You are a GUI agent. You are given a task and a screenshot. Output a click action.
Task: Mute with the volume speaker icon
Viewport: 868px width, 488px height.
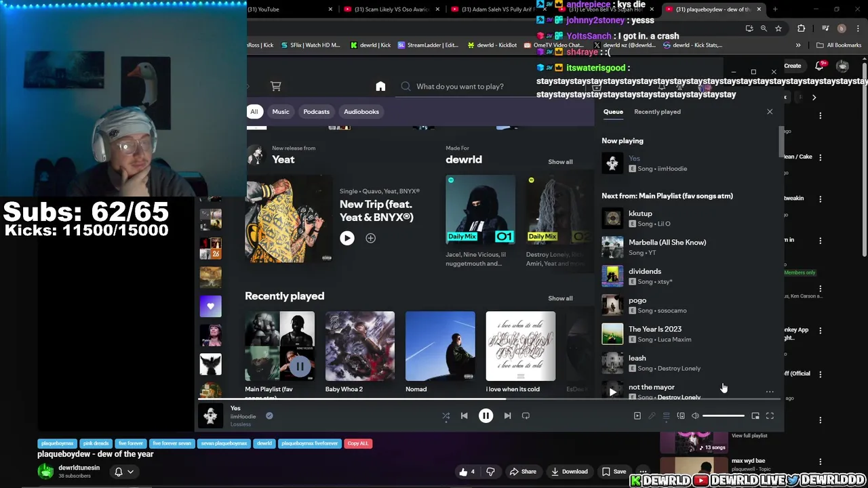tap(695, 415)
